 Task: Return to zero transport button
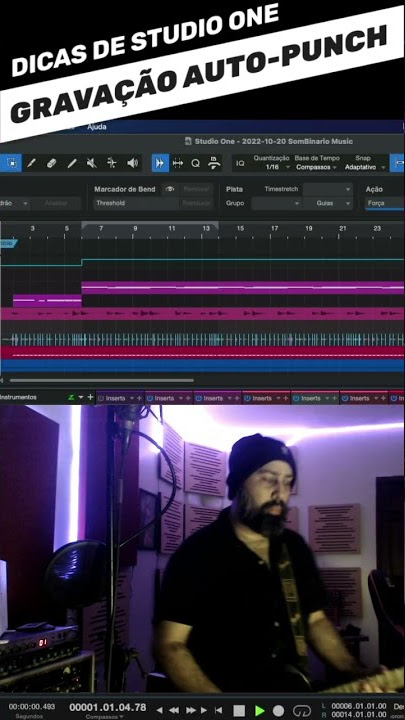pos(219,710)
